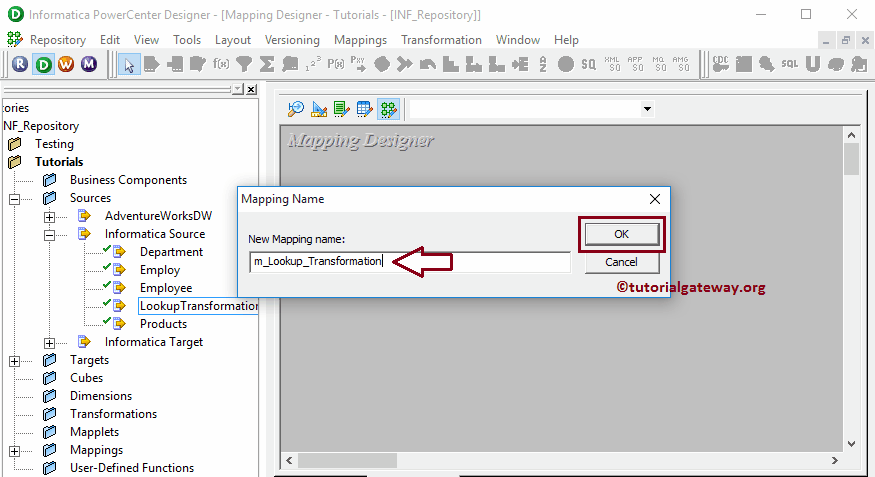
Task: Click the horizontal scrollbar thumb
Action: coord(347,461)
